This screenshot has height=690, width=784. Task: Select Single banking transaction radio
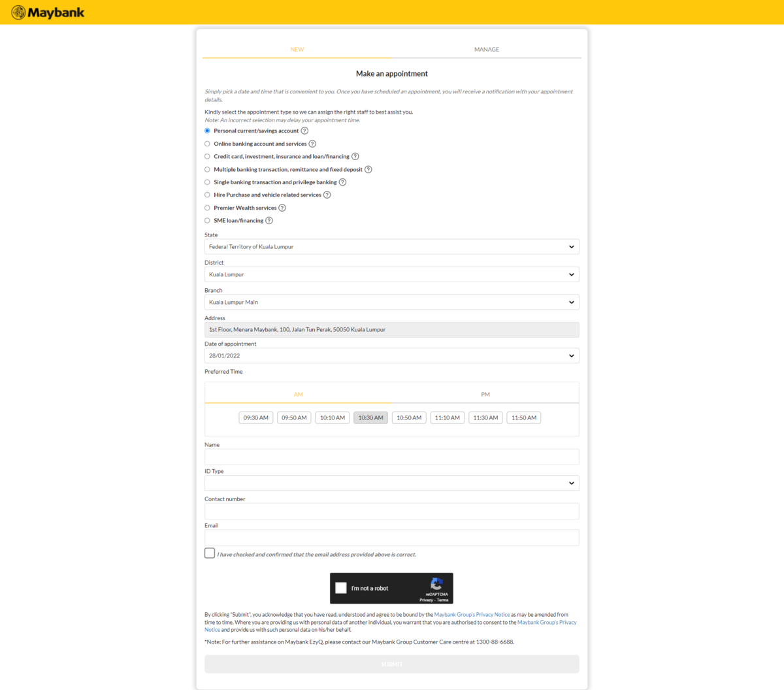(207, 182)
